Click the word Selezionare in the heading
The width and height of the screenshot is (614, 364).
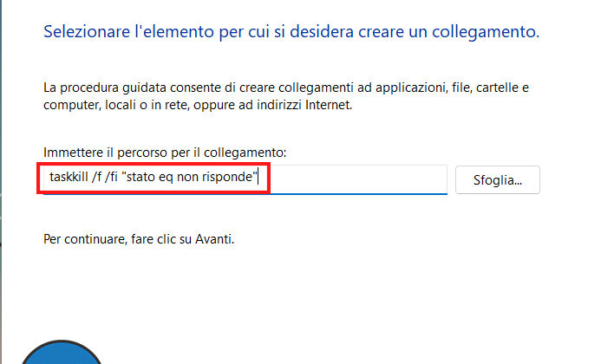tap(81, 33)
